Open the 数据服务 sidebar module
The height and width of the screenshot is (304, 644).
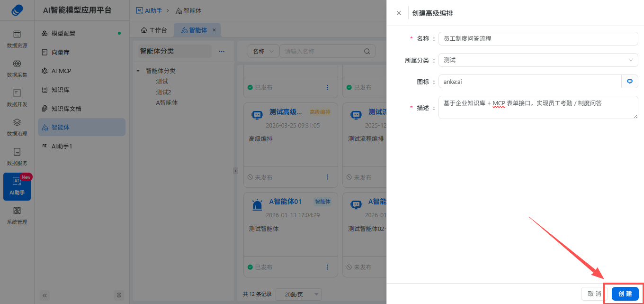tap(17, 156)
